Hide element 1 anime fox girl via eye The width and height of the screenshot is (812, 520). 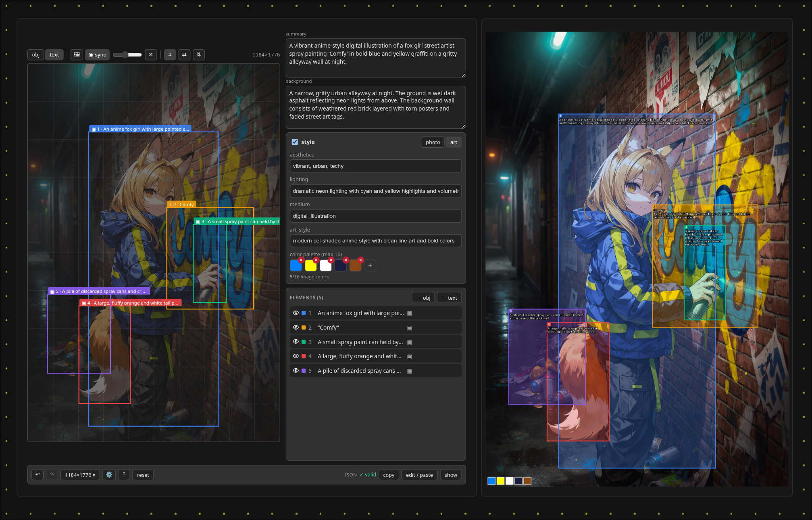(x=296, y=313)
